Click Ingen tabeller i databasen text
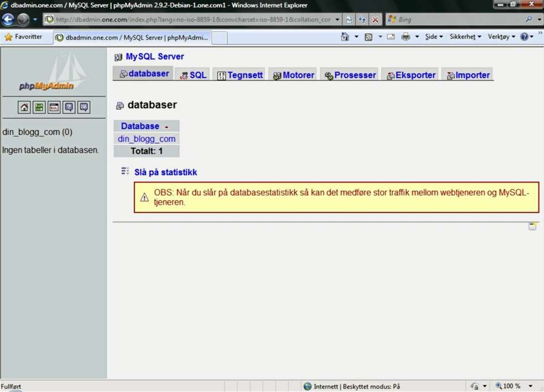 [51, 150]
